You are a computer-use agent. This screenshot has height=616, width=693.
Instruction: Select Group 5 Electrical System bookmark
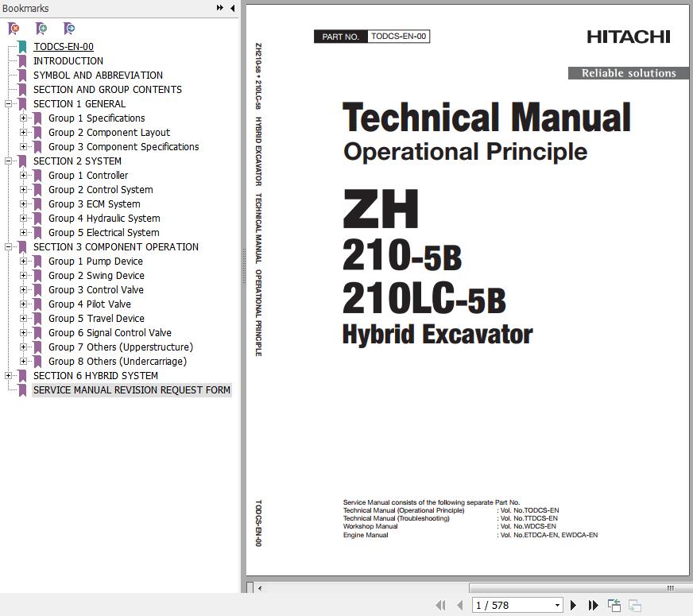click(104, 232)
